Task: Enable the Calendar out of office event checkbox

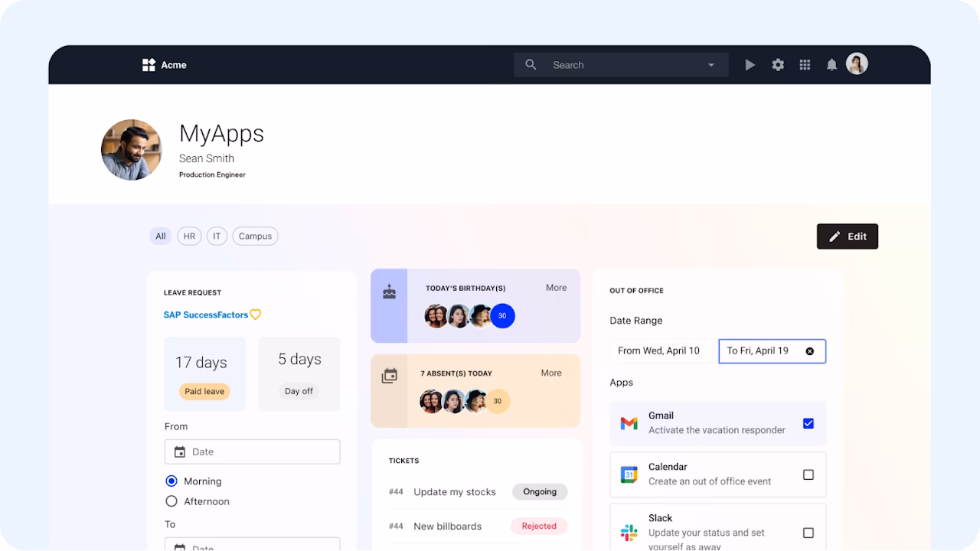Action: point(808,474)
